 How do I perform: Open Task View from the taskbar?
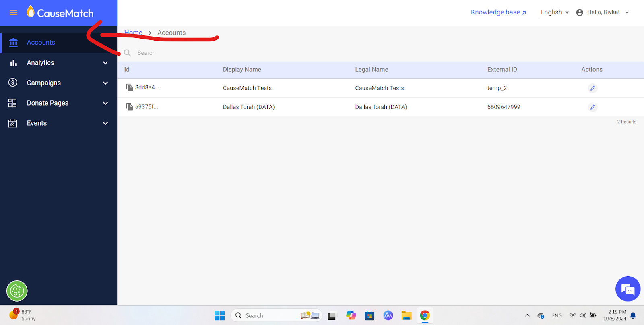click(332, 316)
